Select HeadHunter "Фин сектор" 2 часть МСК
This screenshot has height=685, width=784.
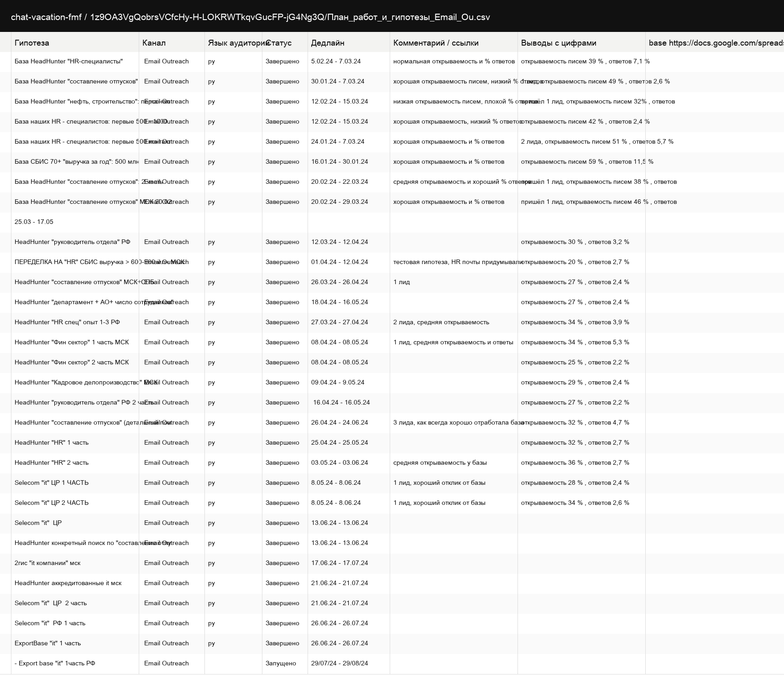[72, 362]
